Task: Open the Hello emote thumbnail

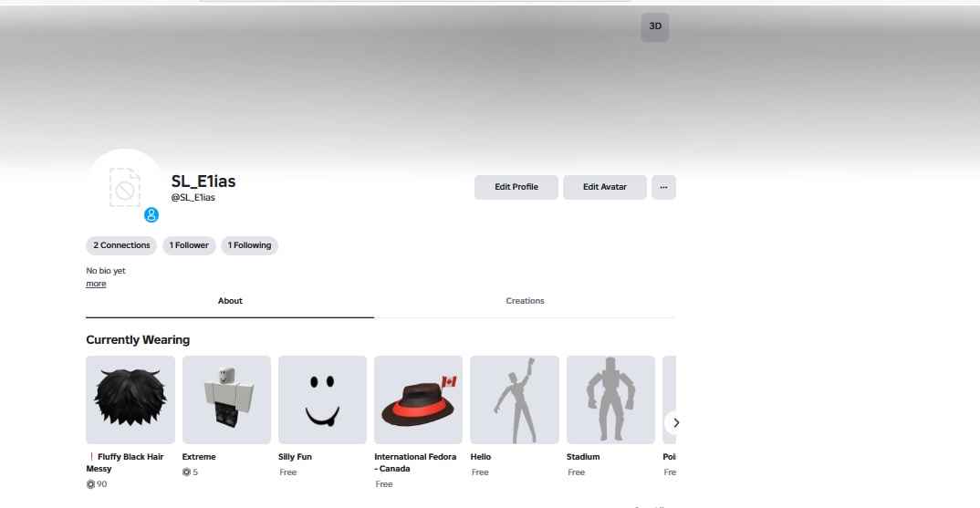Action: [515, 399]
